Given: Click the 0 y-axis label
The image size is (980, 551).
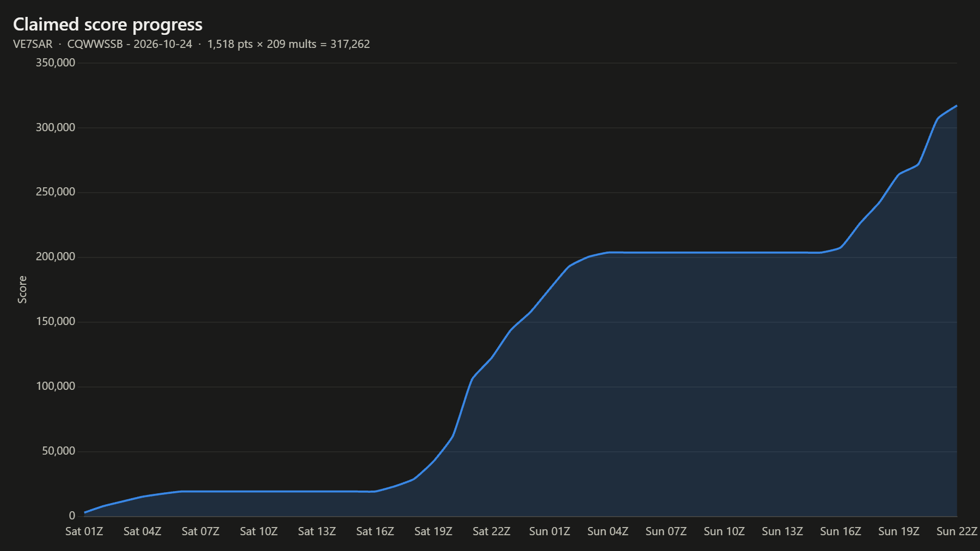Looking at the screenshot, I should click(x=72, y=516).
